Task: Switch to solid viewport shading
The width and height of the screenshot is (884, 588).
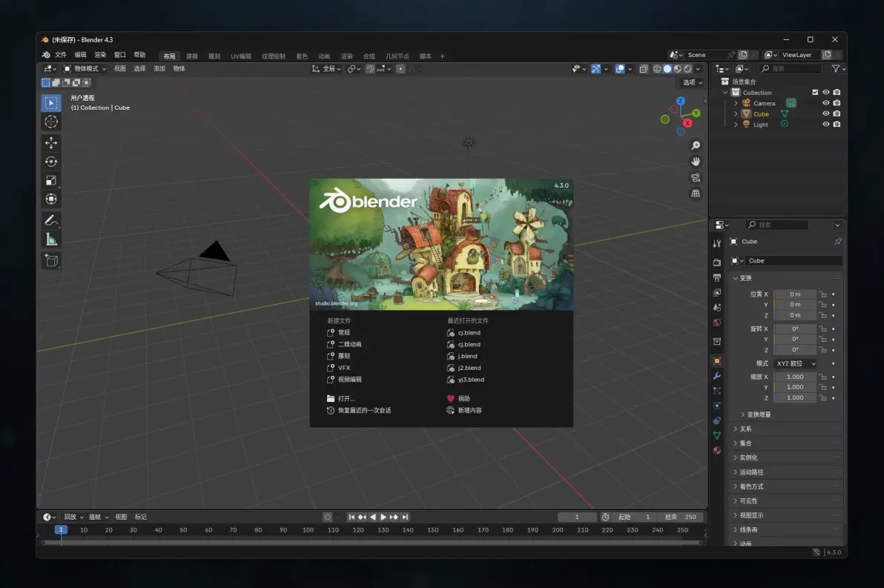Action: 667,69
